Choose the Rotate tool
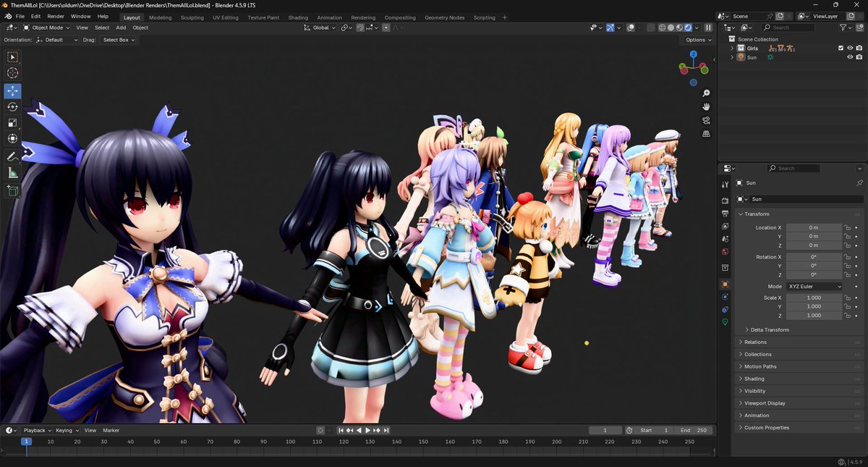Screen dimensions: 868x467 (x=12, y=106)
